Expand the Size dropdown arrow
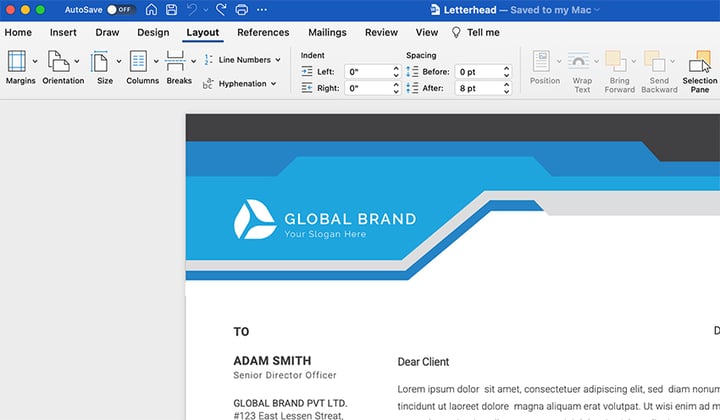720x420 pixels. (118, 61)
